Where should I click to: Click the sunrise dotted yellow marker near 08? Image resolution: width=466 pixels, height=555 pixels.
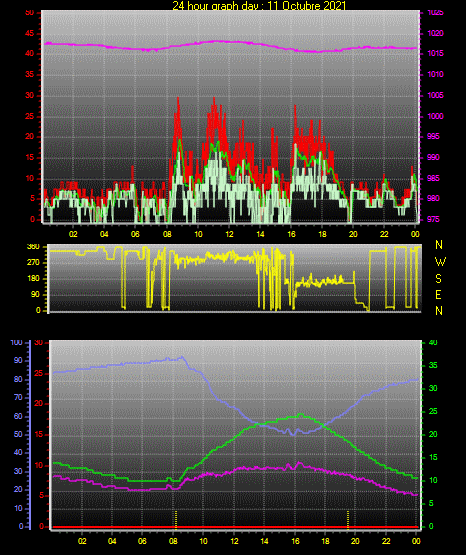point(176,519)
